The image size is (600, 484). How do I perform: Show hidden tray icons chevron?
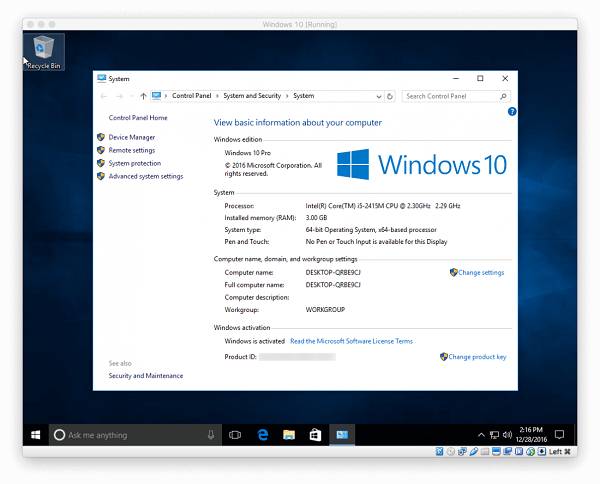481,435
